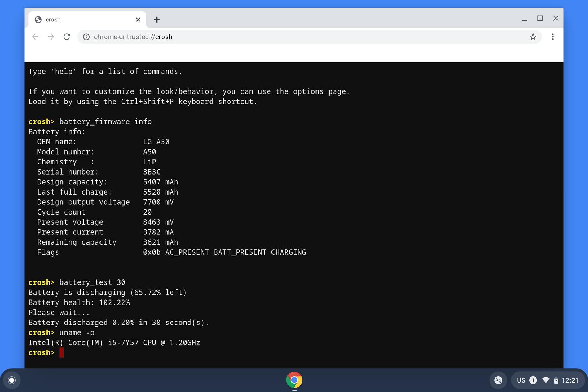Screen dimensions: 588x392
Task: Click the '3621 mAh' remaining capacity value
Action: click(160, 242)
